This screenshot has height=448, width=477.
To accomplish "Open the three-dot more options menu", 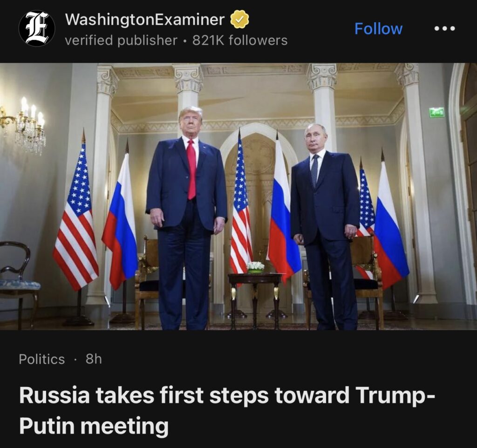I will tap(445, 28).
